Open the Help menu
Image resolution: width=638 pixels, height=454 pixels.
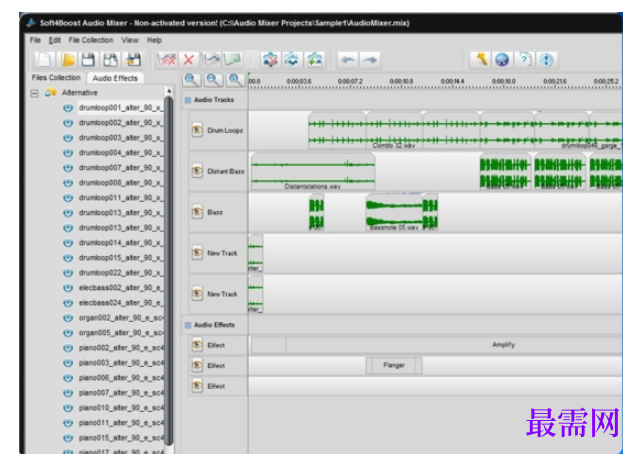point(154,40)
